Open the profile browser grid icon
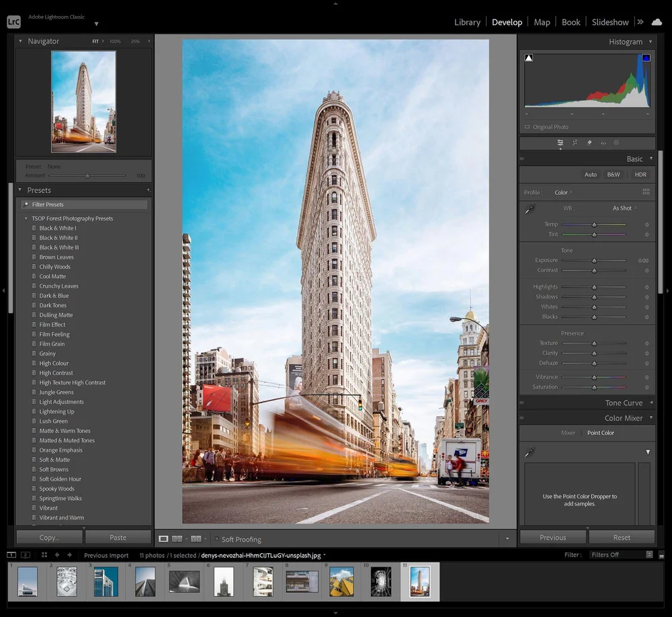The image size is (672, 617). point(646,192)
